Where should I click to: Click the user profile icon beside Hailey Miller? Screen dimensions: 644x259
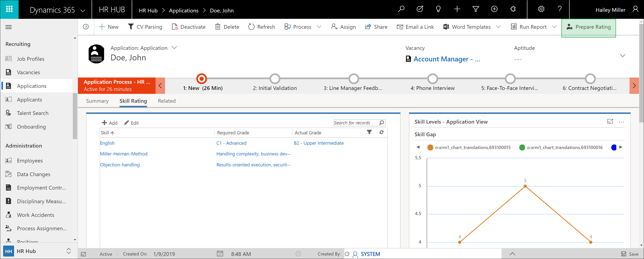point(636,9)
